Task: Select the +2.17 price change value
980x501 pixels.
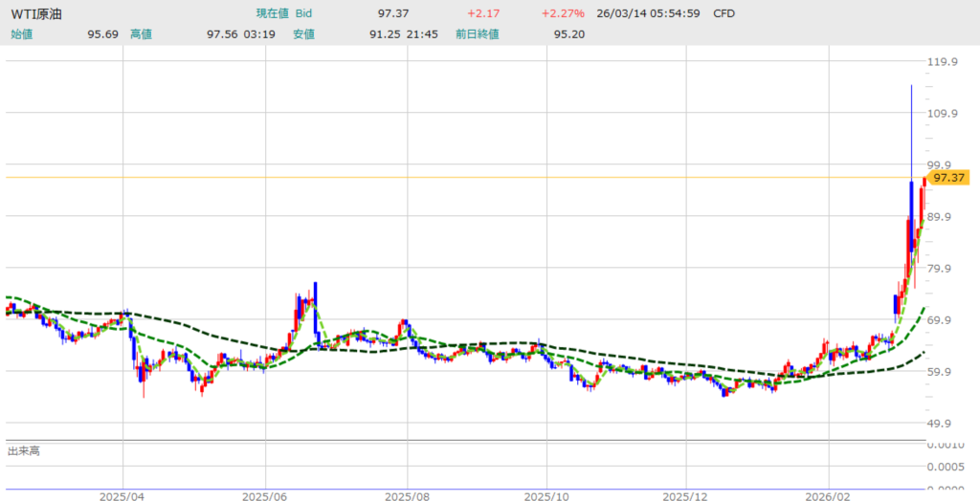Action: pos(481,14)
